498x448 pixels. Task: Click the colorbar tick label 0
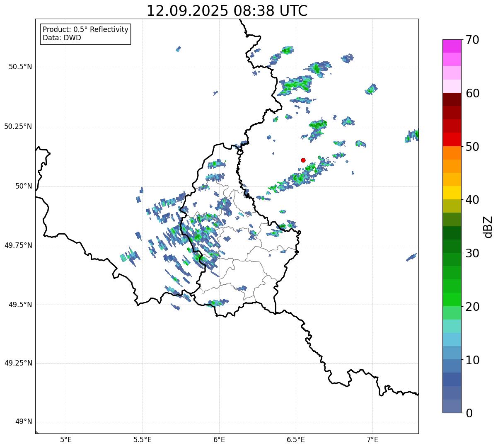click(469, 413)
